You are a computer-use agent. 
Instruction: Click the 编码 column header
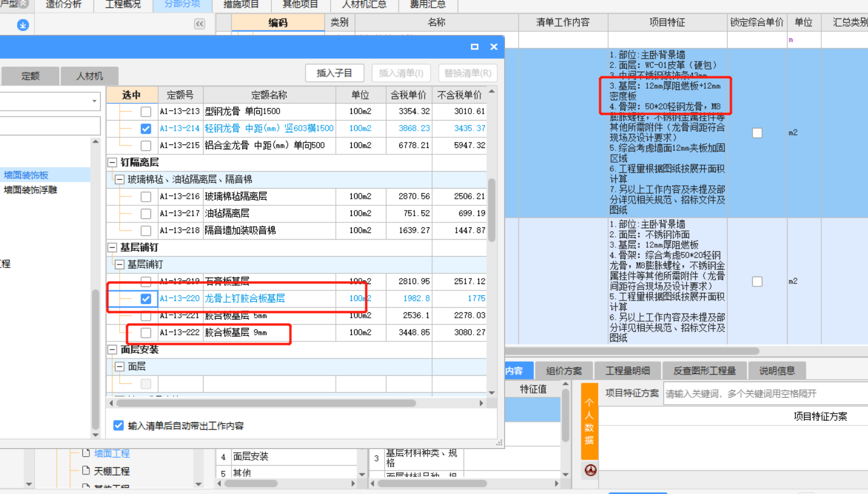click(278, 22)
